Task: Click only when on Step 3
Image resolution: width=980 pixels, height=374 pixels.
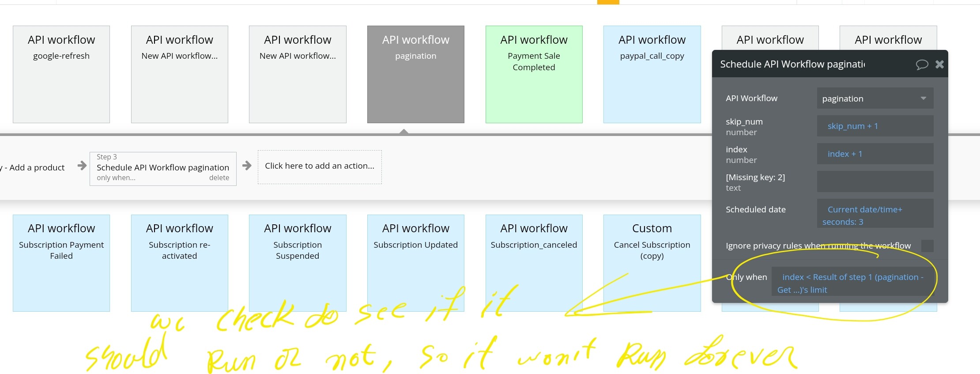Action: pos(116,178)
